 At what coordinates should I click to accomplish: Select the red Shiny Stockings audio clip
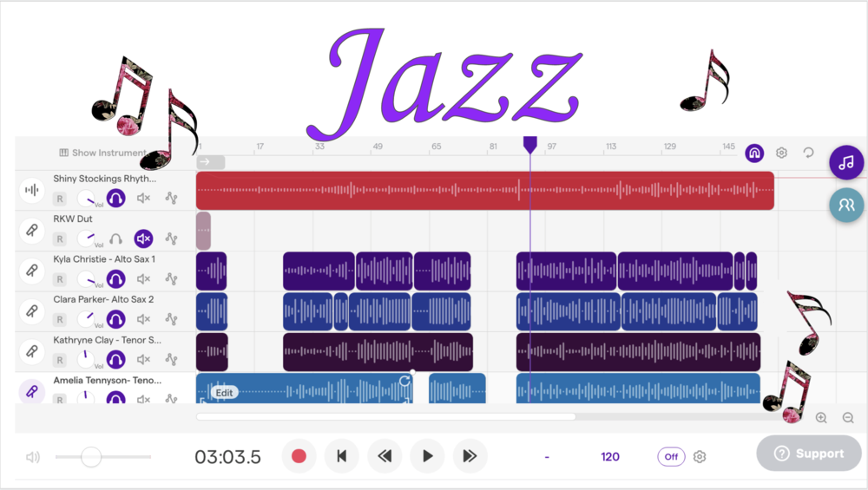pyautogui.click(x=485, y=191)
